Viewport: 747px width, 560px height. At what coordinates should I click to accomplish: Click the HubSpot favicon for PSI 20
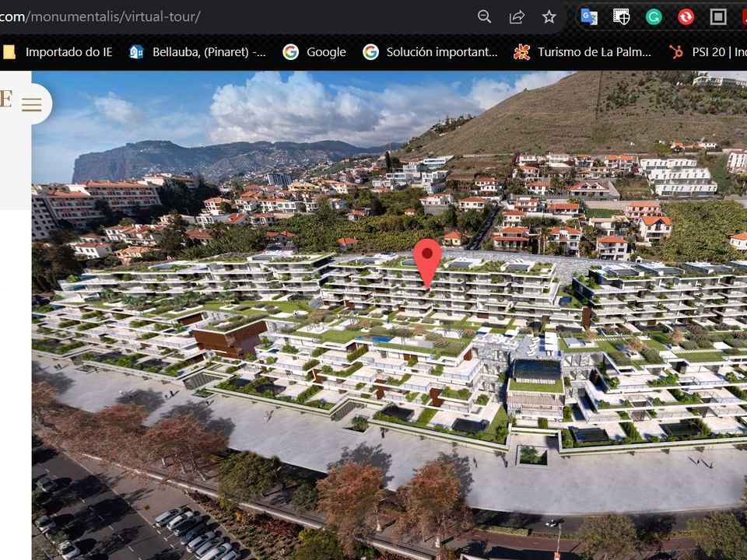pos(676,52)
